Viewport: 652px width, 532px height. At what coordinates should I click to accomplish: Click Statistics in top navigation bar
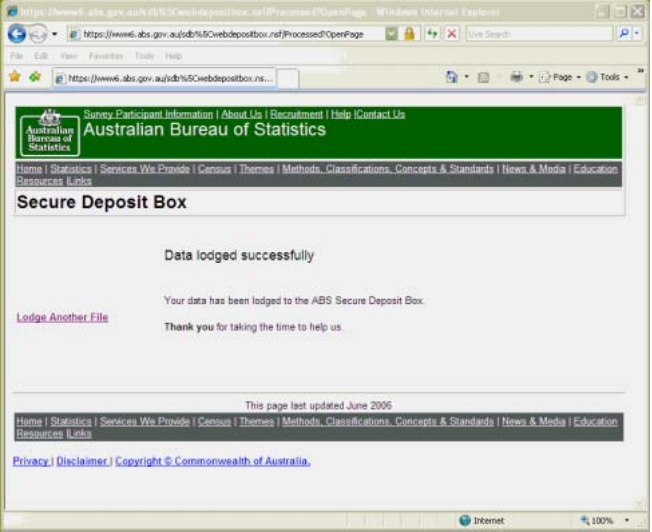pos(71,169)
